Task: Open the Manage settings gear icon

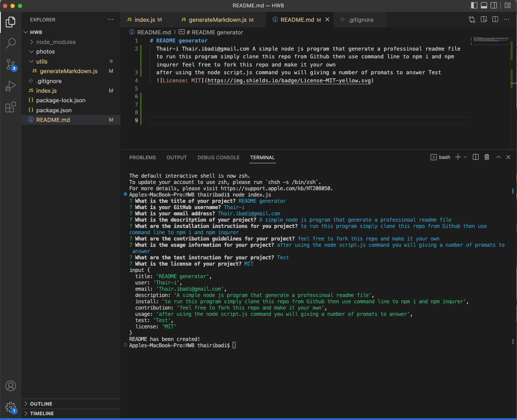Action: click(11, 407)
